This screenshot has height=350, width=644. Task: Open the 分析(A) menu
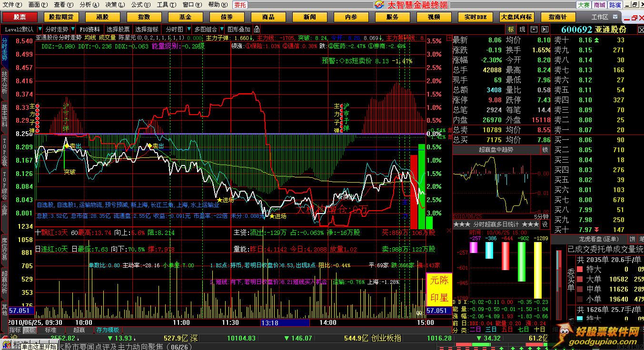[x=89, y=5]
